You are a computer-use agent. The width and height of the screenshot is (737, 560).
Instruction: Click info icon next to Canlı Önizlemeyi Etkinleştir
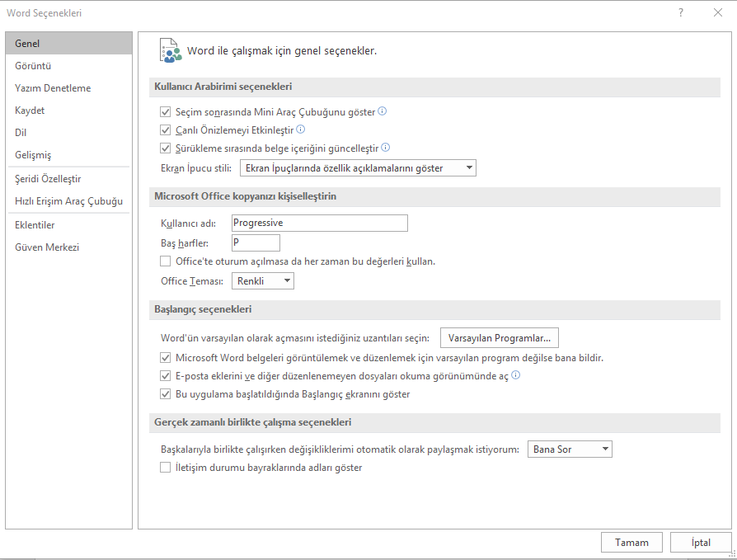pyautogui.click(x=301, y=129)
